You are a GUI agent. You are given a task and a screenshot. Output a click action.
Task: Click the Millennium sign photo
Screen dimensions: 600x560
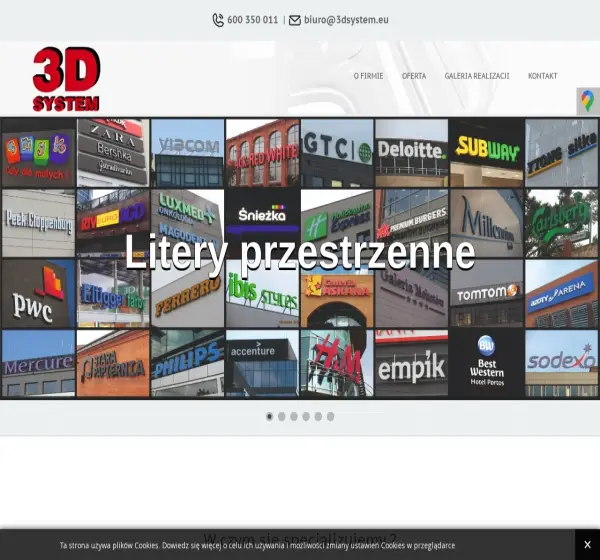coord(487,223)
